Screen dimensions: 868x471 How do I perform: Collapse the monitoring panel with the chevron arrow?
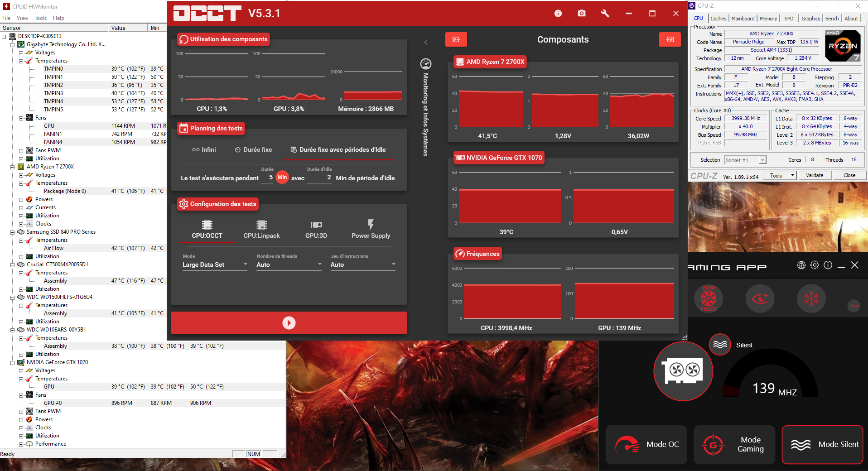click(x=426, y=42)
